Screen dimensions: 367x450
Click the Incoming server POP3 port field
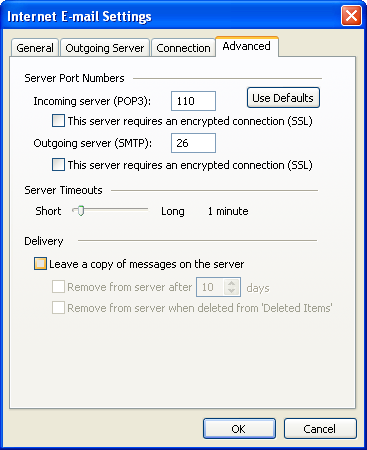pos(193,101)
